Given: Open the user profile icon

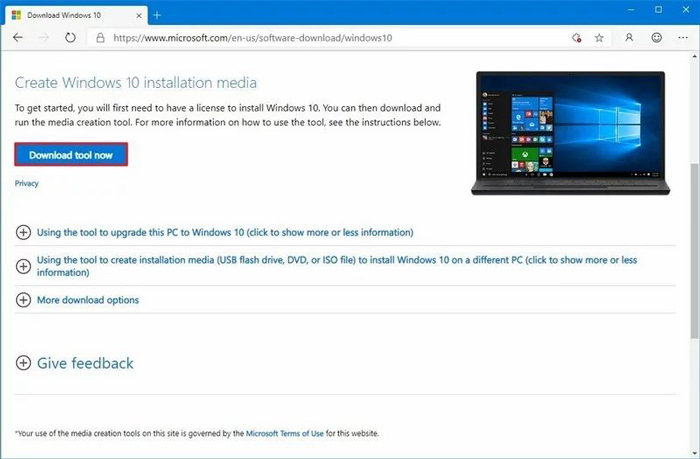Looking at the screenshot, I should point(629,37).
